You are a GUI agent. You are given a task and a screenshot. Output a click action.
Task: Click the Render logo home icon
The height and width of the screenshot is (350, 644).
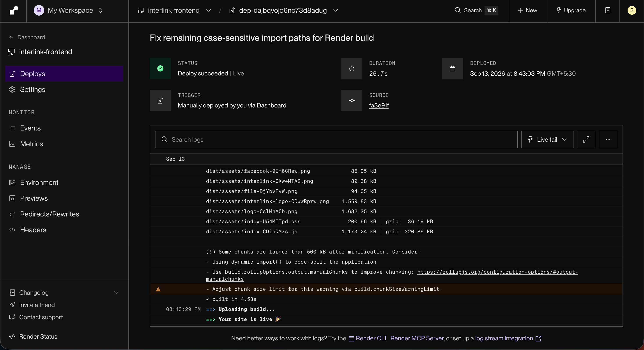[14, 10]
